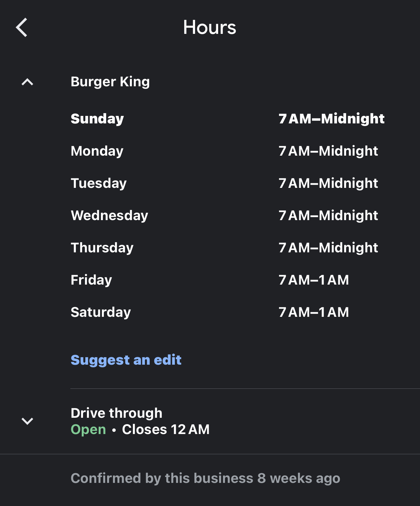Image resolution: width=420 pixels, height=506 pixels.
Task: Tap the Thursday row label
Action: pyautogui.click(x=102, y=248)
